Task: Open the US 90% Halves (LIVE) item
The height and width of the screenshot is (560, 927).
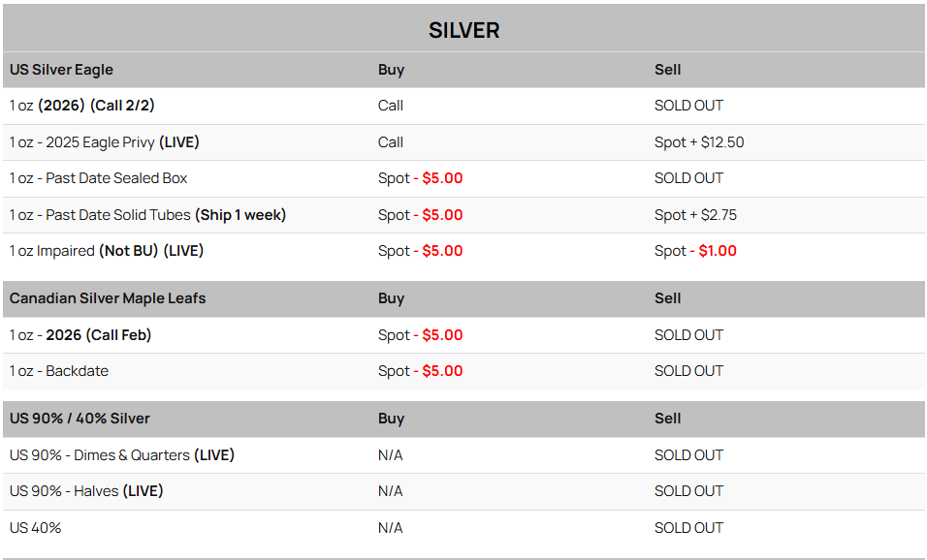Action: [86, 491]
